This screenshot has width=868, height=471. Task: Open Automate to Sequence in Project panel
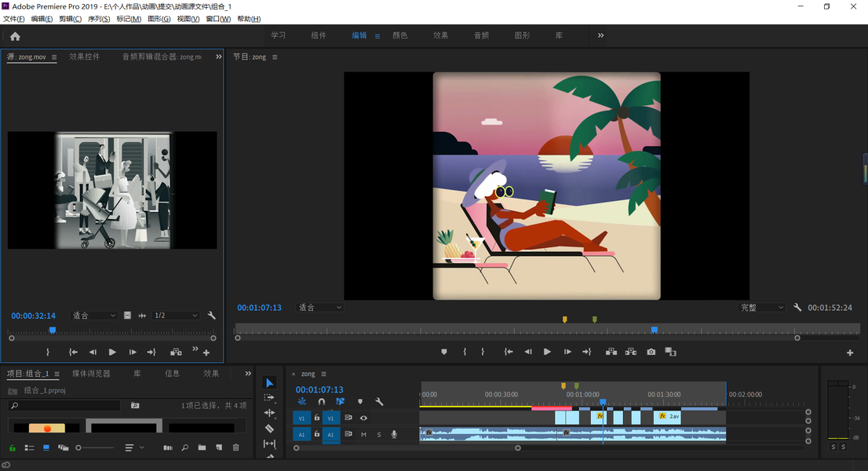[168, 447]
